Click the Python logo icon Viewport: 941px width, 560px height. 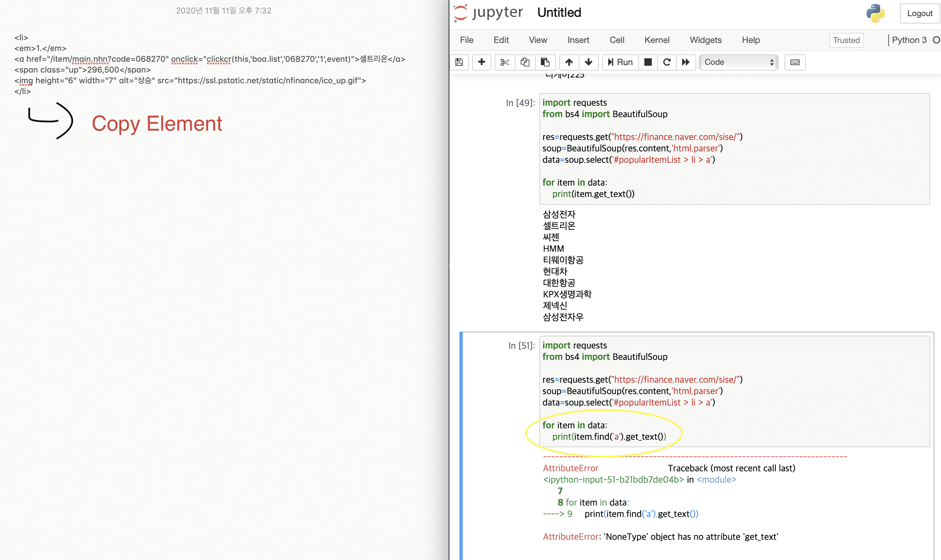point(875,13)
